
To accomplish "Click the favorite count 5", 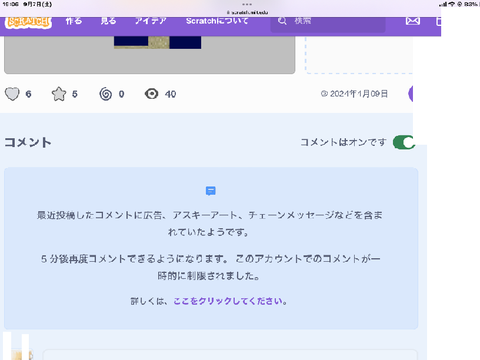I will pyautogui.click(x=75, y=94).
